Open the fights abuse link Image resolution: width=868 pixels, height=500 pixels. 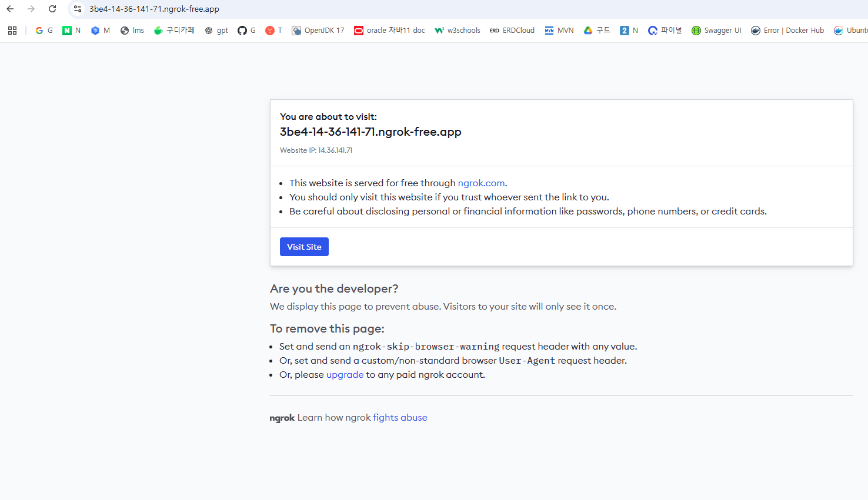tap(400, 418)
